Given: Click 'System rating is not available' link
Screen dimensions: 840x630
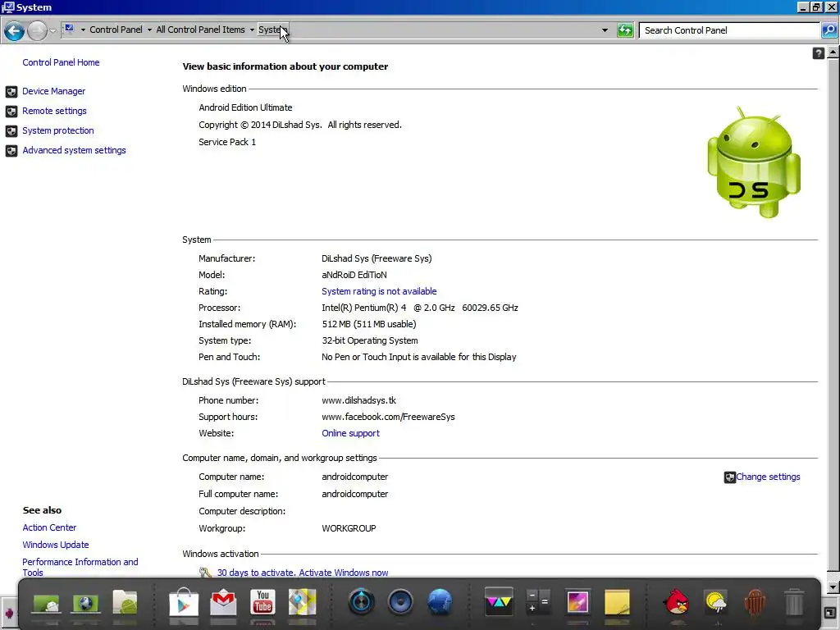Looking at the screenshot, I should point(379,291).
